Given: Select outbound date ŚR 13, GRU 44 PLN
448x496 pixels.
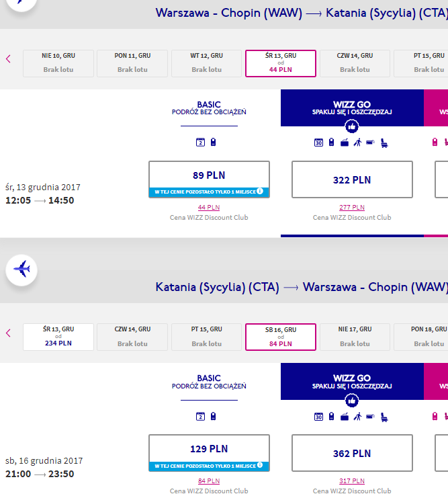Looking at the screenshot, I should [281, 63].
